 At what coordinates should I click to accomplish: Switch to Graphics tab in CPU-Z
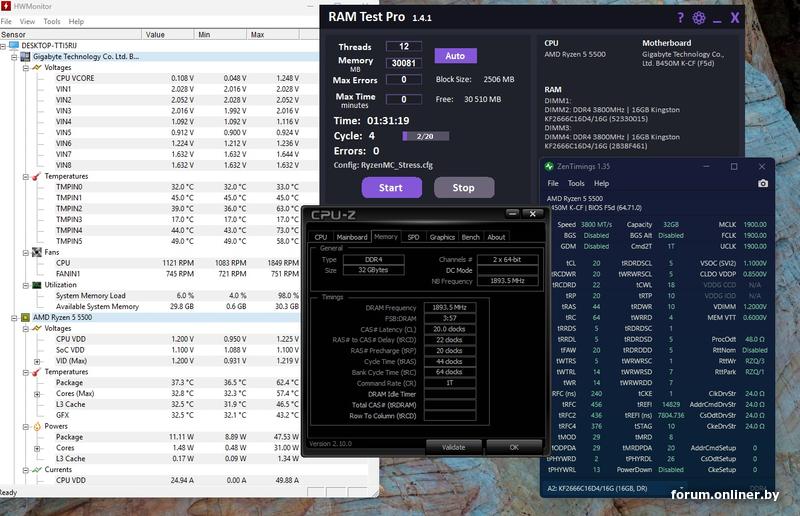tap(442, 237)
